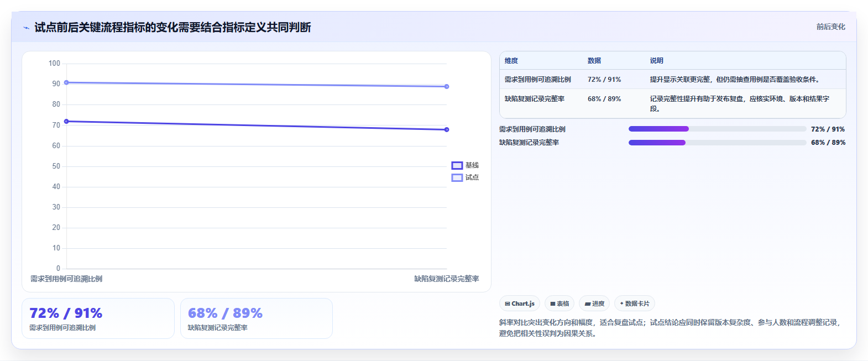Click 试点 line's right data point at 89

coord(447,86)
